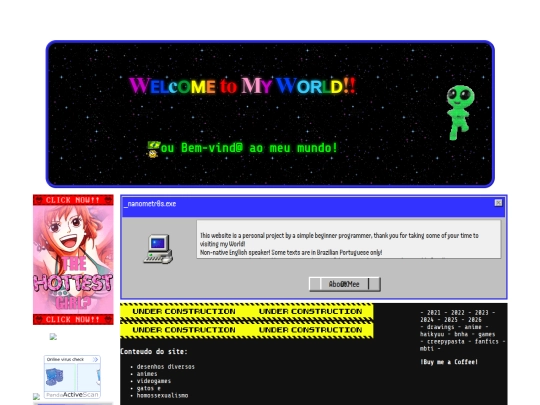Open the AboutMee button
Viewport: 540px width, 405px height.
(345, 284)
